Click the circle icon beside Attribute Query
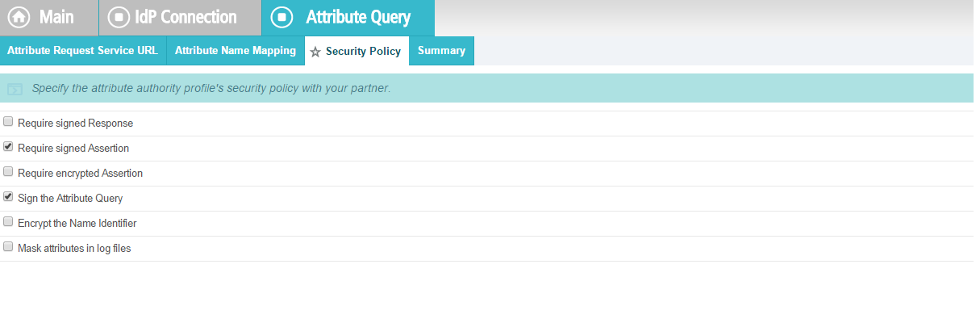The image size is (980, 327). pyautogui.click(x=281, y=17)
